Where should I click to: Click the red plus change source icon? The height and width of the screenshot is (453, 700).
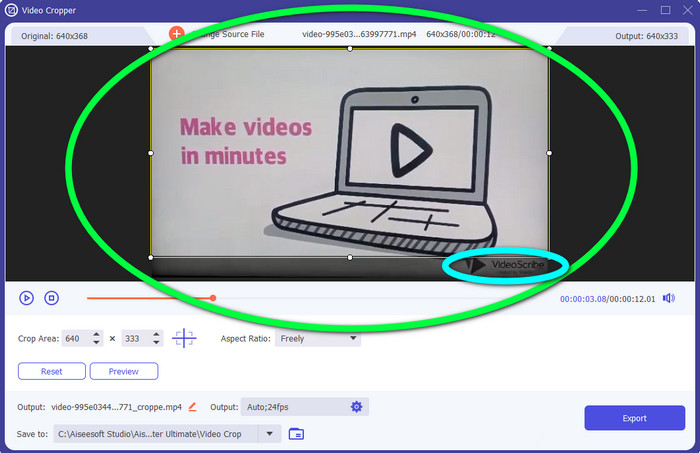tap(176, 33)
